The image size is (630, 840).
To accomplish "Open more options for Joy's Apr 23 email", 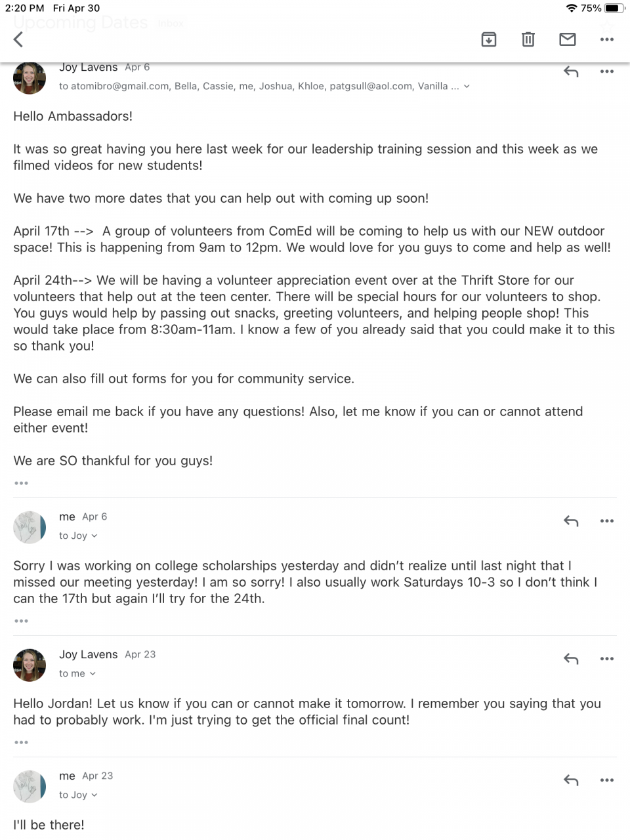I will pos(607,659).
